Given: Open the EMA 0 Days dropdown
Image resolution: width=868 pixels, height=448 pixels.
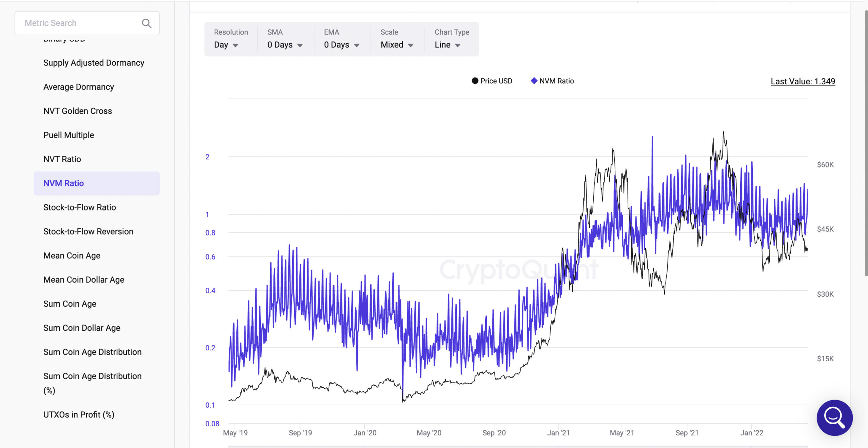Looking at the screenshot, I should pos(341,45).
